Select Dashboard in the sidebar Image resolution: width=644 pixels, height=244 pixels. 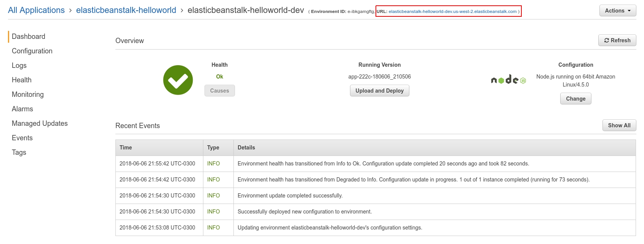pyautogui.click(x=29, y=37)
